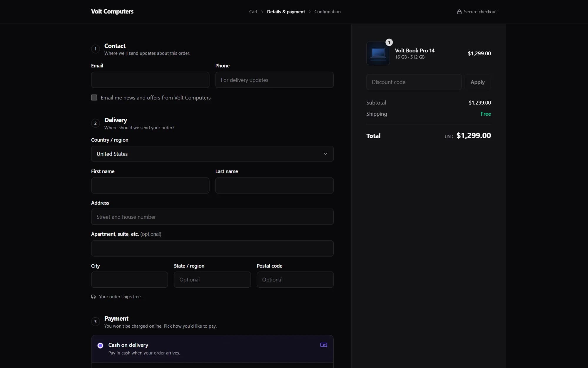Viewport: 588px width, 368px height.
Task: Apply the discount code
Action: pyautogui.click(x=477, y=82)
